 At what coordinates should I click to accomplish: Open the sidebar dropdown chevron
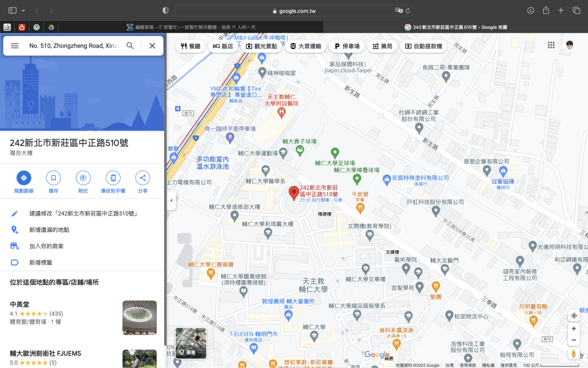23,10
